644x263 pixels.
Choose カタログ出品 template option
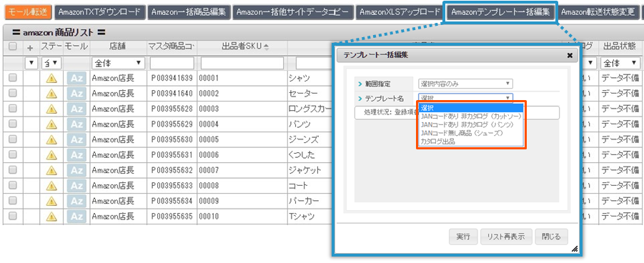click(x=471, y=142)
